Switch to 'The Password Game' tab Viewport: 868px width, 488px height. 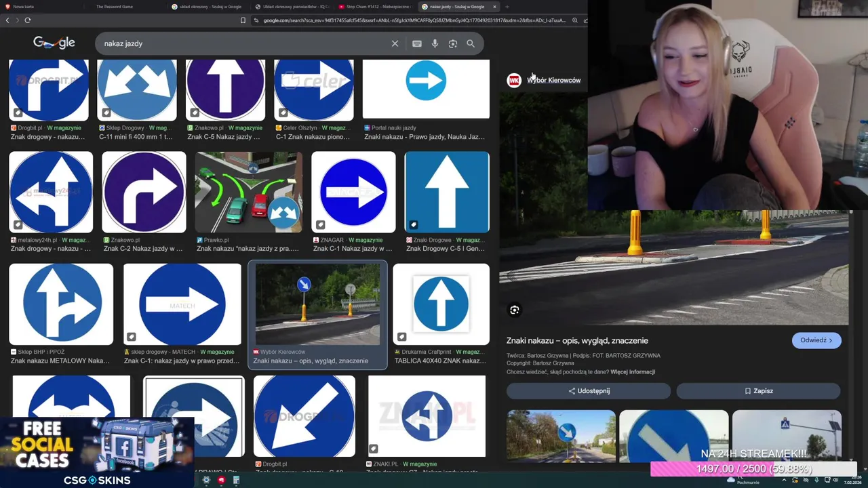pos(126,6)
